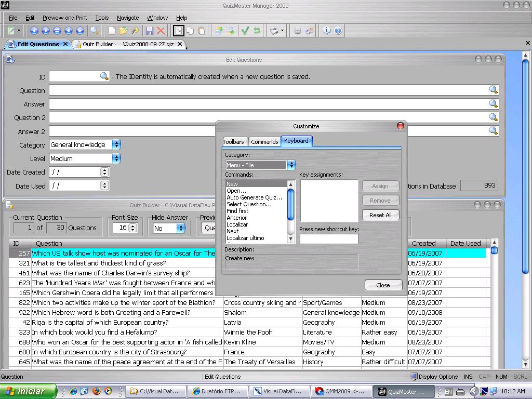Click the Assign button

coord(380,186)
